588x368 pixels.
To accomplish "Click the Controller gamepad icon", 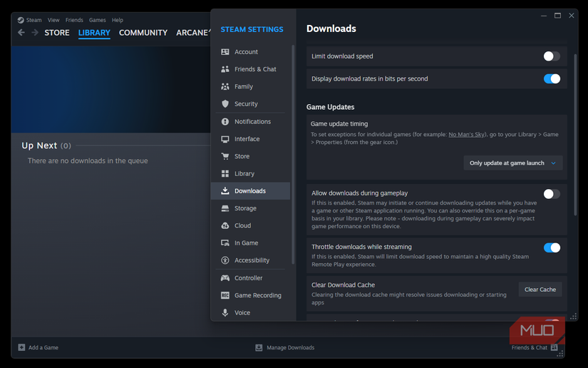I will pyautogui.click(x=225, y=278).
